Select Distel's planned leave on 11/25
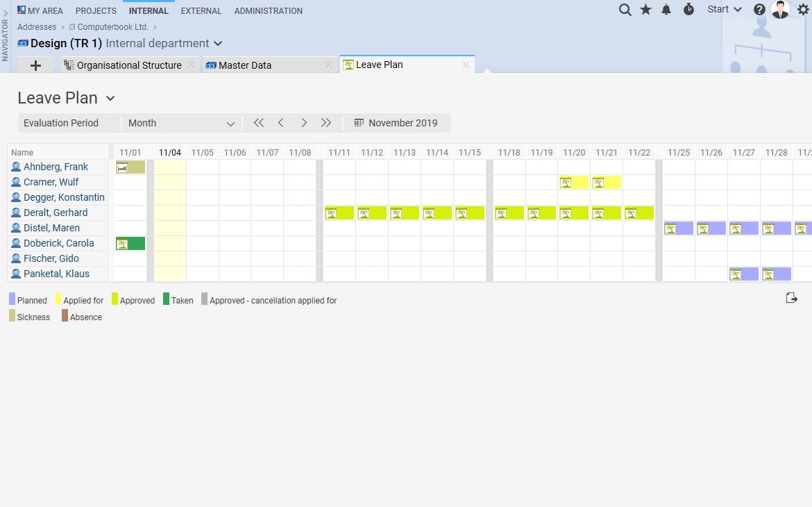Image resolution: width=812 pixels, height=507 pixels. tap(679, 228)
